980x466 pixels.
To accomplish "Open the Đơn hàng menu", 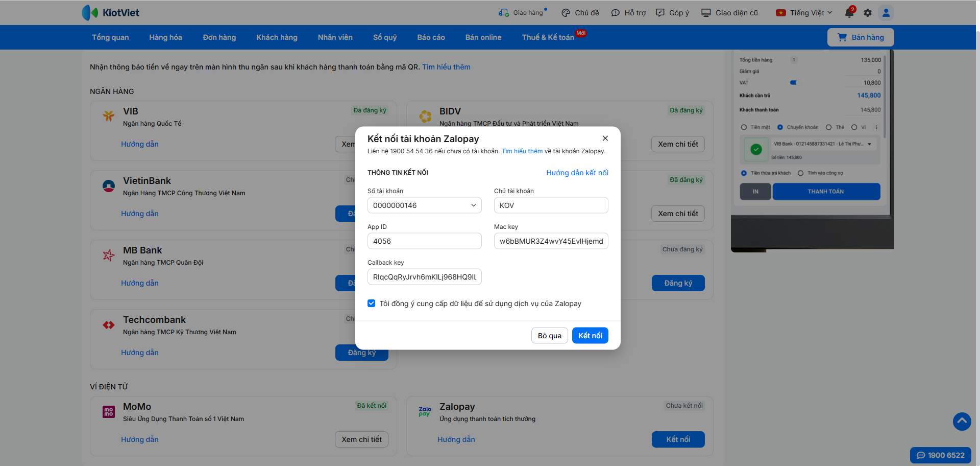I will coord(219,37).
